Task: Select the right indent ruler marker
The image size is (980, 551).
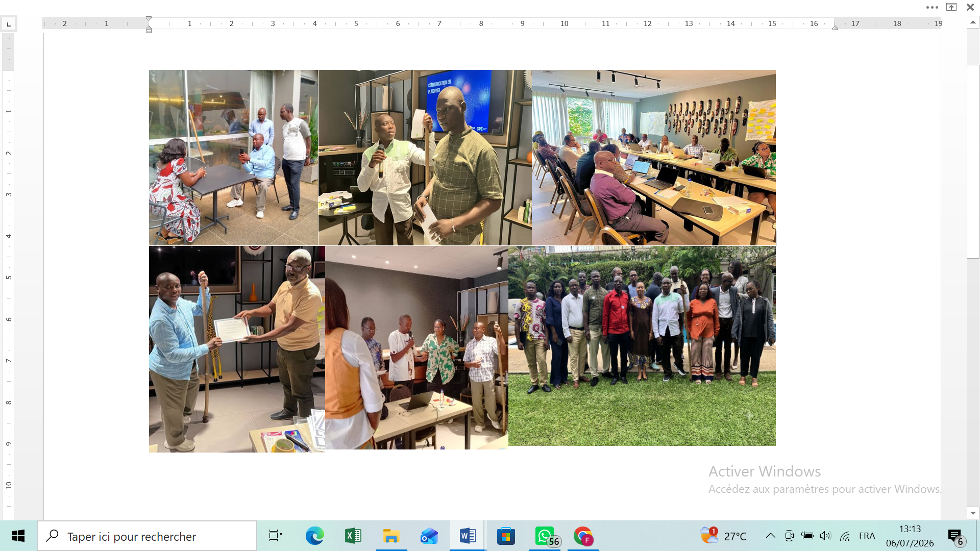Action: [x=835, y=28]
